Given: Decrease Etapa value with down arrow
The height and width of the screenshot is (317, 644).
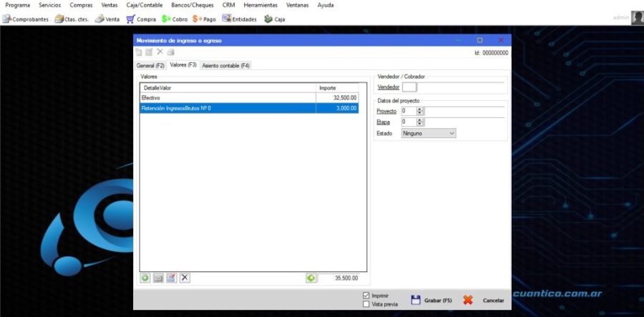Looking at the screenshot, I should coord(419,124).
